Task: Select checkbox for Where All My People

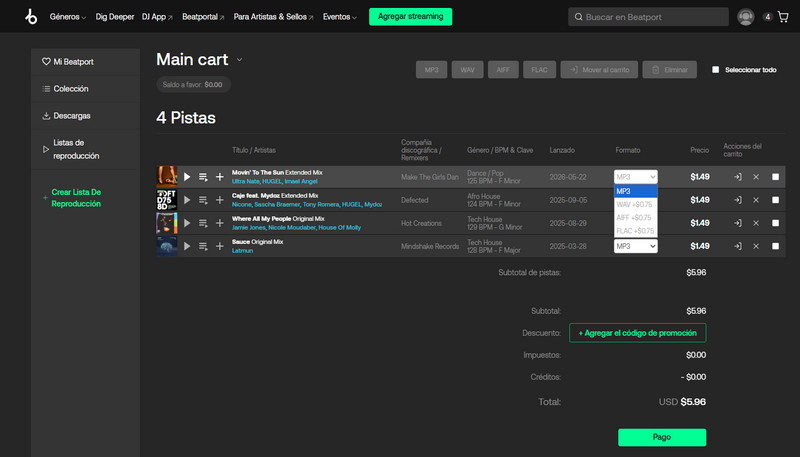Action: coord(776,223)
